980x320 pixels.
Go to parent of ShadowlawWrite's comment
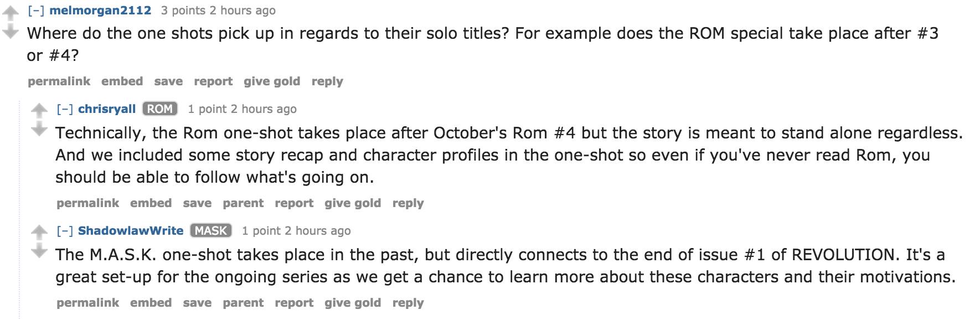tap(243, 303)
